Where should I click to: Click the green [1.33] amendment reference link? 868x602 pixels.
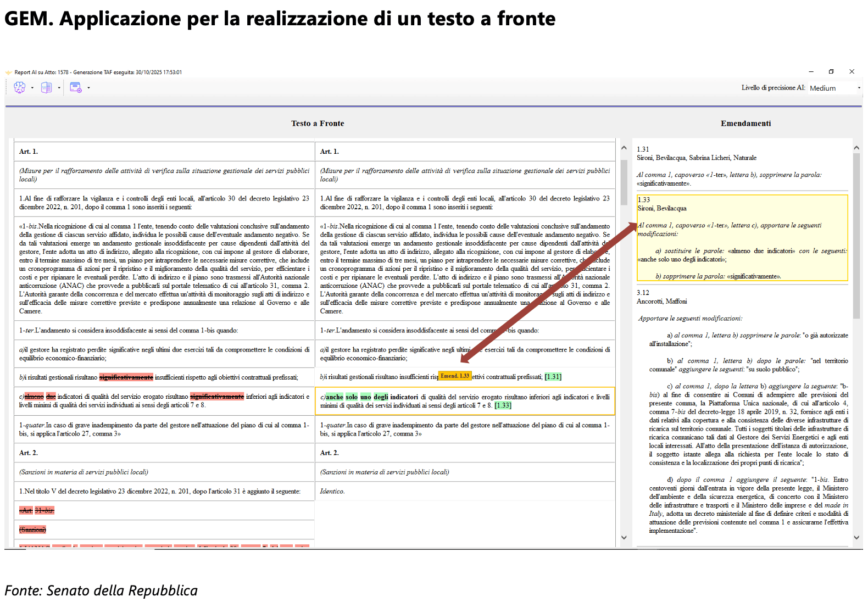(x=503, y=405)
